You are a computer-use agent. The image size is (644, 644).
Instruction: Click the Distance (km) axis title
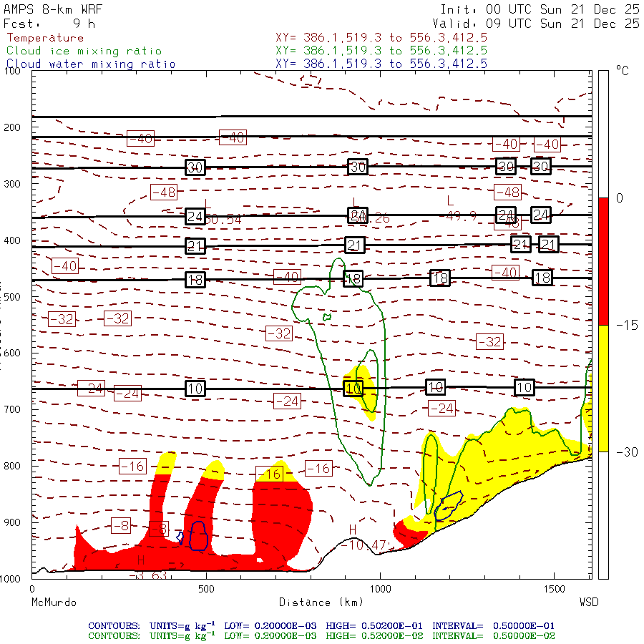312,602
